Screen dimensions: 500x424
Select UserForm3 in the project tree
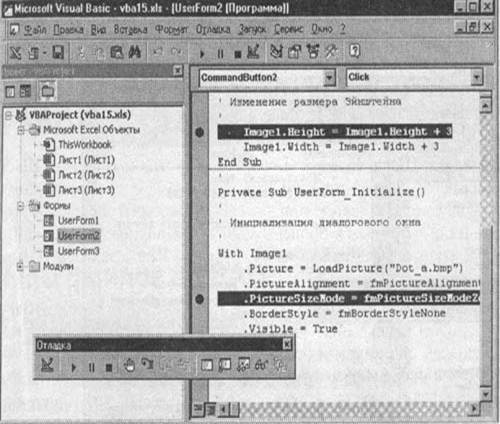click(x=78, y=251)
